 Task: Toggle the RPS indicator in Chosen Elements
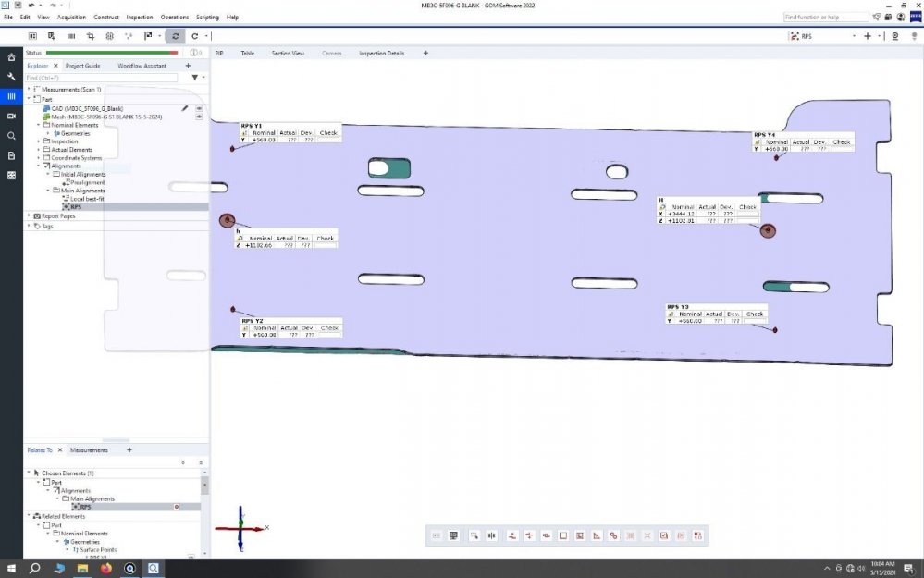click(176, 507)
